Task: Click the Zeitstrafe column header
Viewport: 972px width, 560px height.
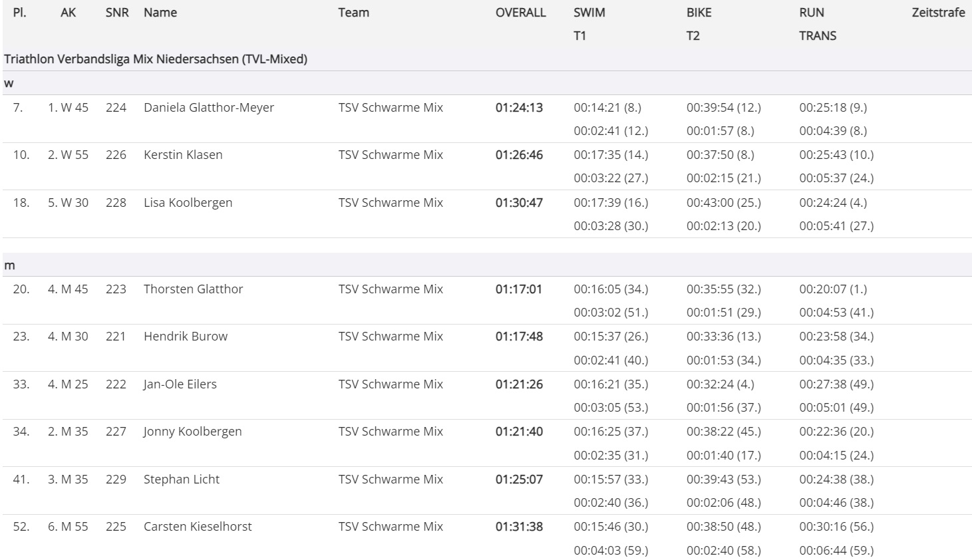Action: [938, 13]
